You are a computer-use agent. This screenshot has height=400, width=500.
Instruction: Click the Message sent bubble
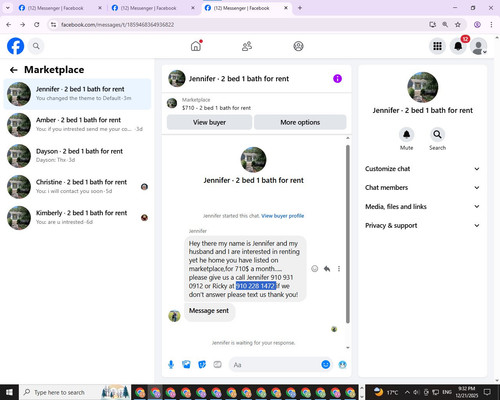(x=209, y=311)
